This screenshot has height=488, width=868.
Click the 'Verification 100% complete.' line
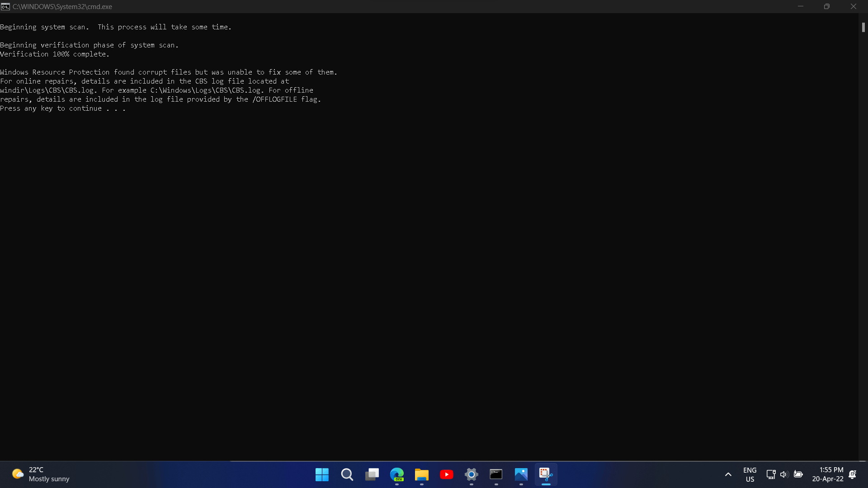click(55, 54)
